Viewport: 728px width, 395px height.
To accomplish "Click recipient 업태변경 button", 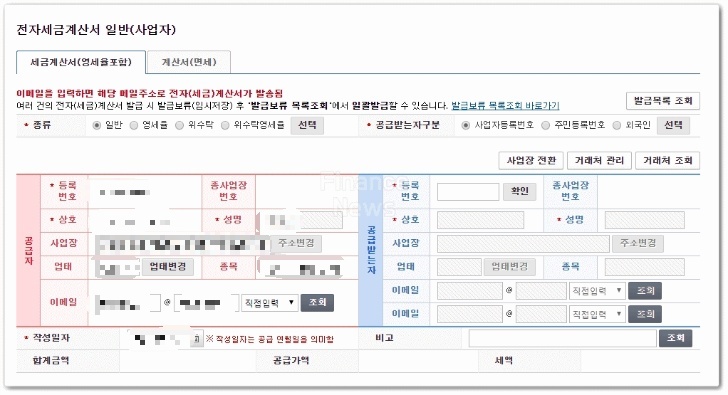I will pos(510,266).
